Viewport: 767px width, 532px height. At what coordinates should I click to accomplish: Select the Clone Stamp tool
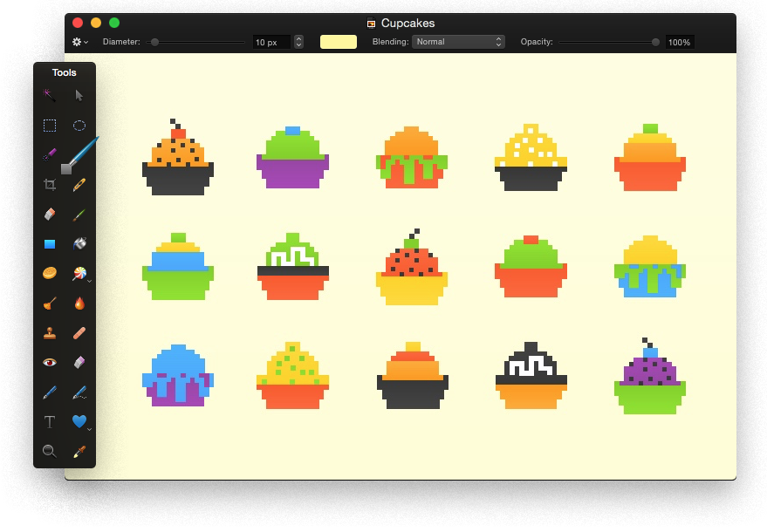[50, 332]
